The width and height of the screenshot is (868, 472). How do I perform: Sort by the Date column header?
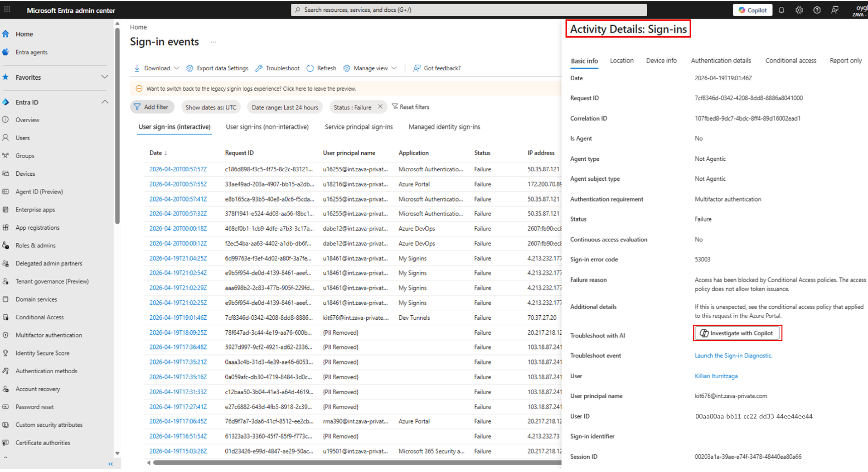tap(158, 153)
